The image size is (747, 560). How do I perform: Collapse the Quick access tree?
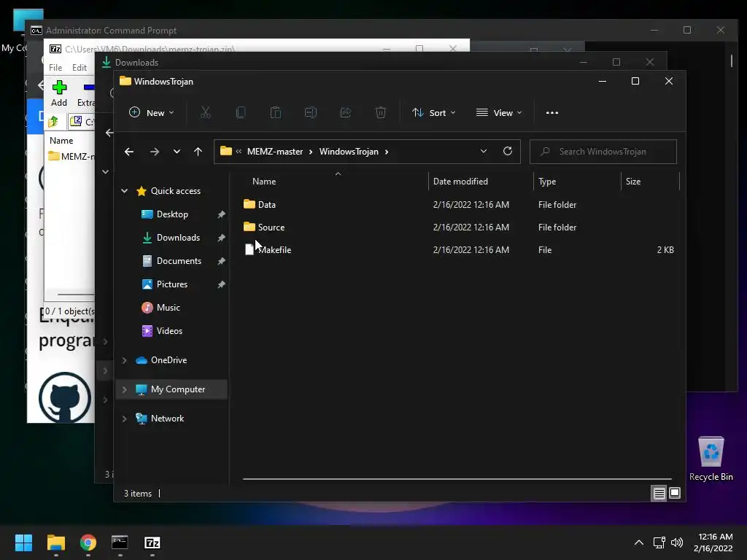click(x=124, y=191)
